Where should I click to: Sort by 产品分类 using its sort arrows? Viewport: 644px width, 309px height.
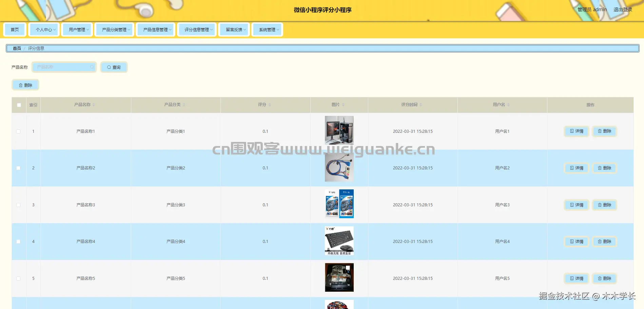[x=184, y=105]
